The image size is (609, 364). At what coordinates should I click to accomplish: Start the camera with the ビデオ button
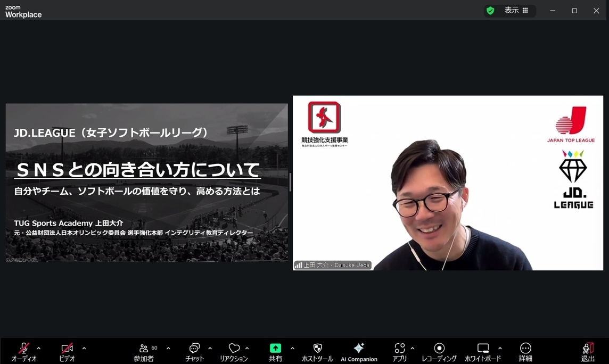tap(67, 352)
